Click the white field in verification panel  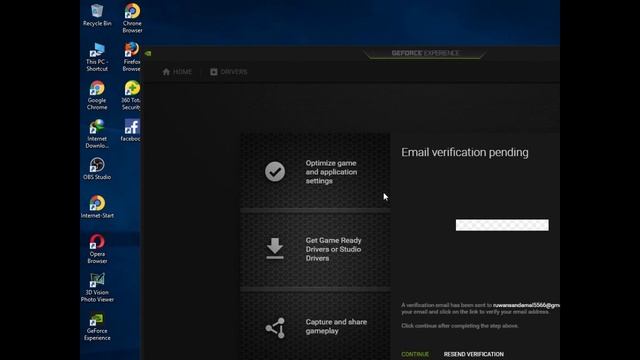point(502,225)
